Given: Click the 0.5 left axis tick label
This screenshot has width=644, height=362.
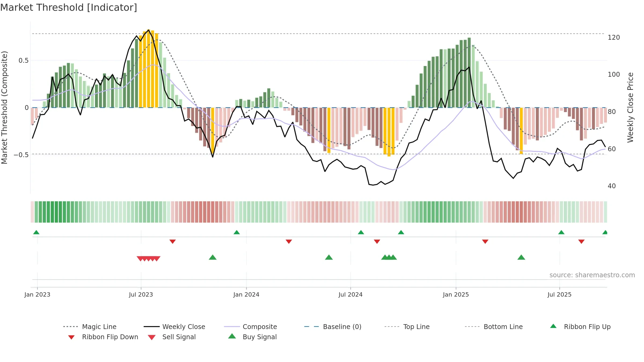Looking at the screenshot, I should pos(23,61).
